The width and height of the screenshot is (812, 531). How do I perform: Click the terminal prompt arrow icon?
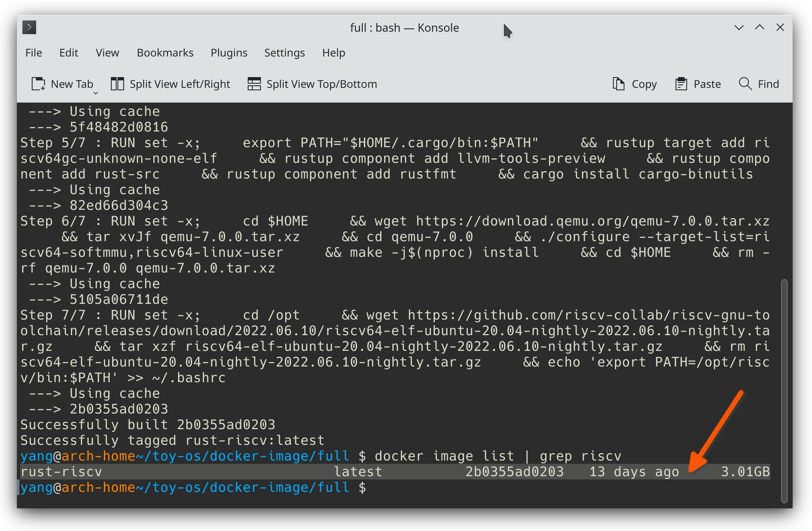click(29, 27)
